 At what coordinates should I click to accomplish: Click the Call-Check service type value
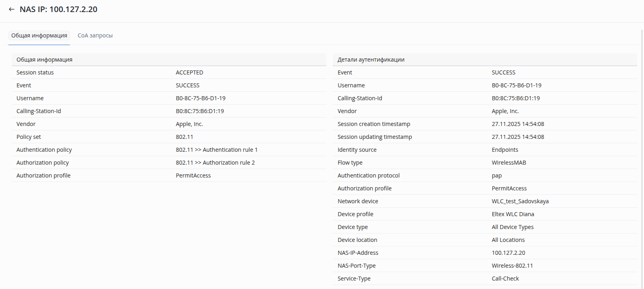pos(505,279)
